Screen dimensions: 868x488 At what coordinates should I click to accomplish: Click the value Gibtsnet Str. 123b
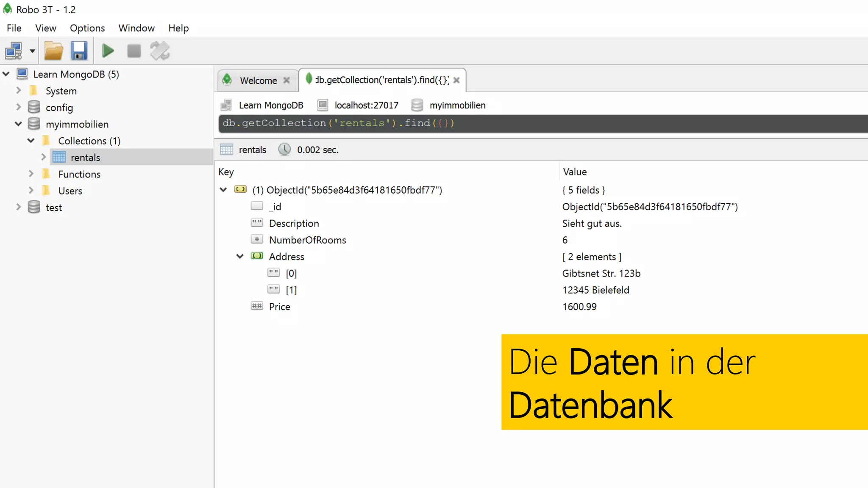tap(601, 273)
